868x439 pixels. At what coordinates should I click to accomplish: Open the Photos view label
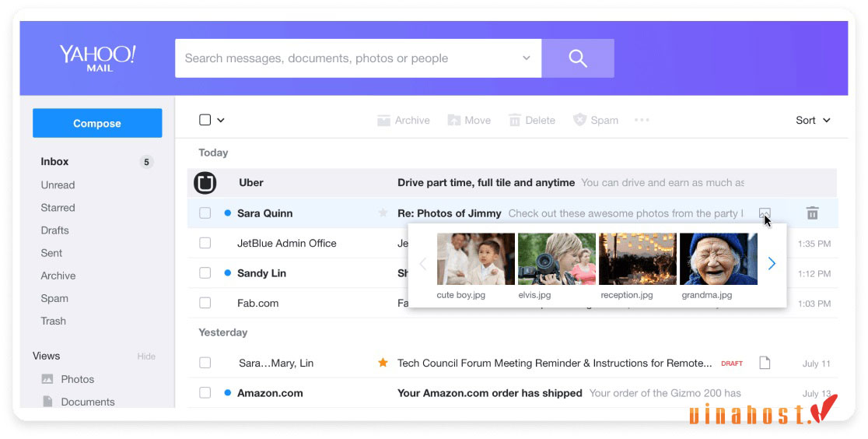click(x=78, y=379)
